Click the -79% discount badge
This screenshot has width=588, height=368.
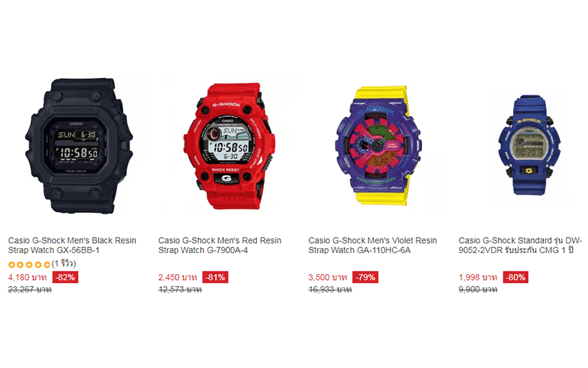pyautogui.click(x=365, y=278)
